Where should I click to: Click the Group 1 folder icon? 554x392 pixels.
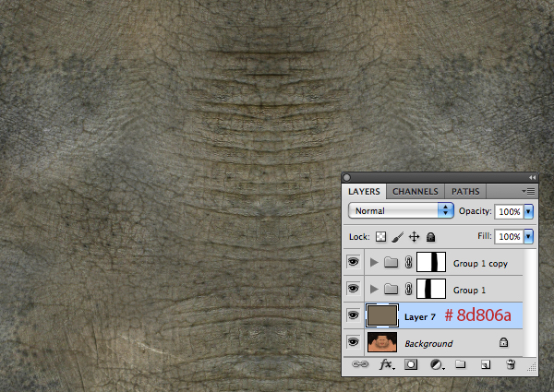click(391, 289)
